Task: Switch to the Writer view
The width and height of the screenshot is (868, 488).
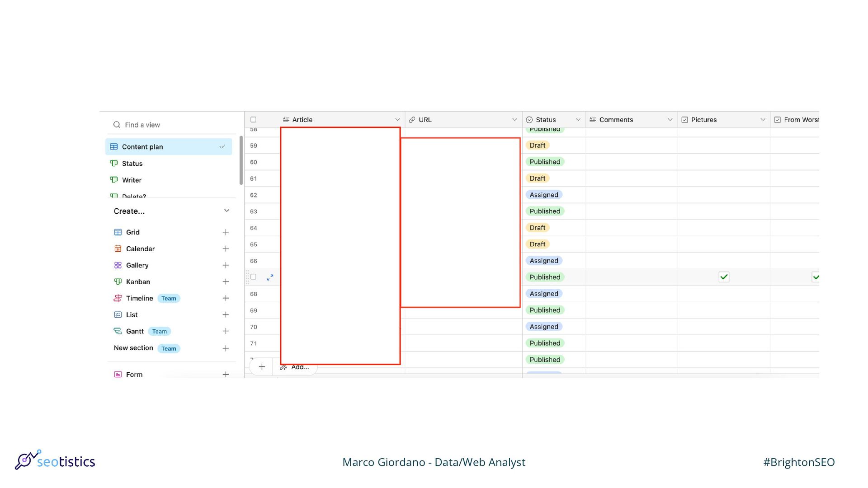Action: click(132, 180)
